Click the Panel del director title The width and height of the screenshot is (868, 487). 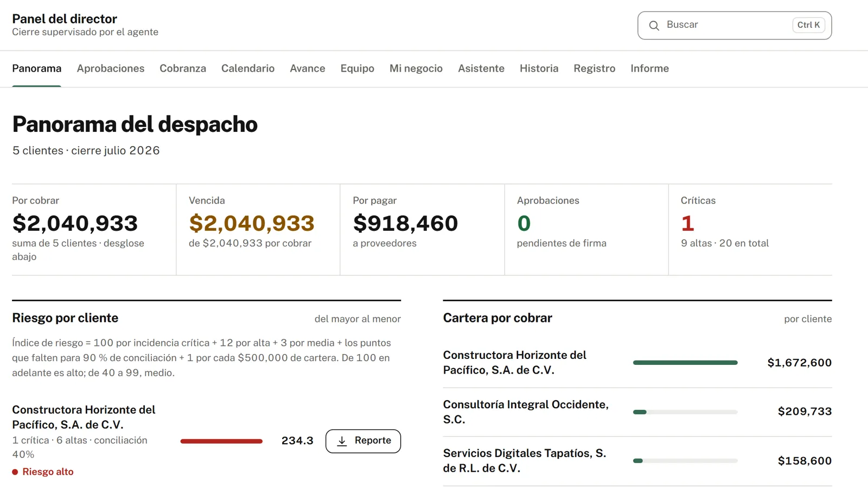65,19
